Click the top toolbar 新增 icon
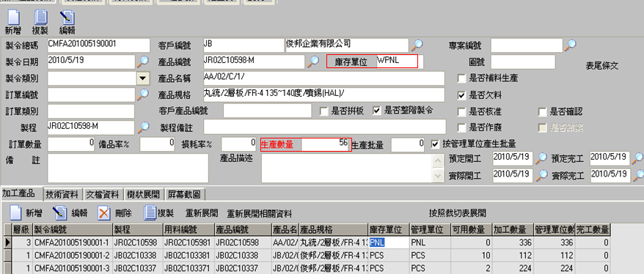The height and width of the screenshot is (274, 644). pyautogui.click(x=13, y=18)
